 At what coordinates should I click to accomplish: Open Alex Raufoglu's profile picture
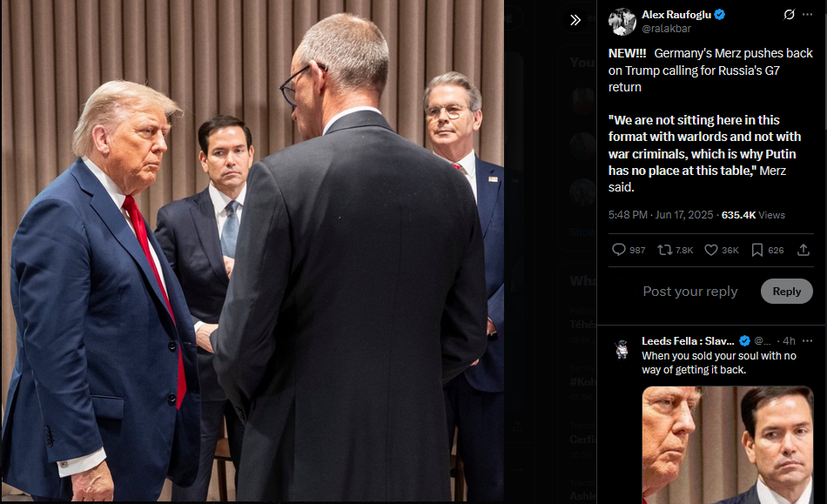(x=622, y=21)
